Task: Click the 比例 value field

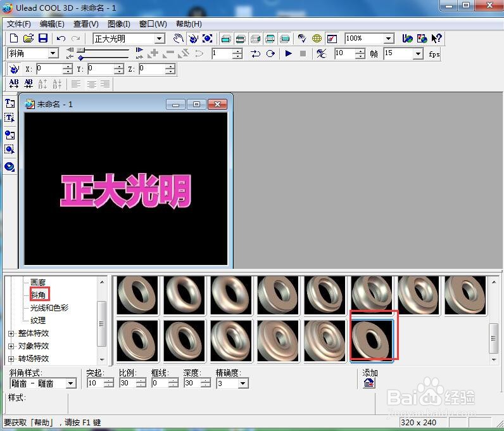Action: pyautogui.click(x=128, y=383)
